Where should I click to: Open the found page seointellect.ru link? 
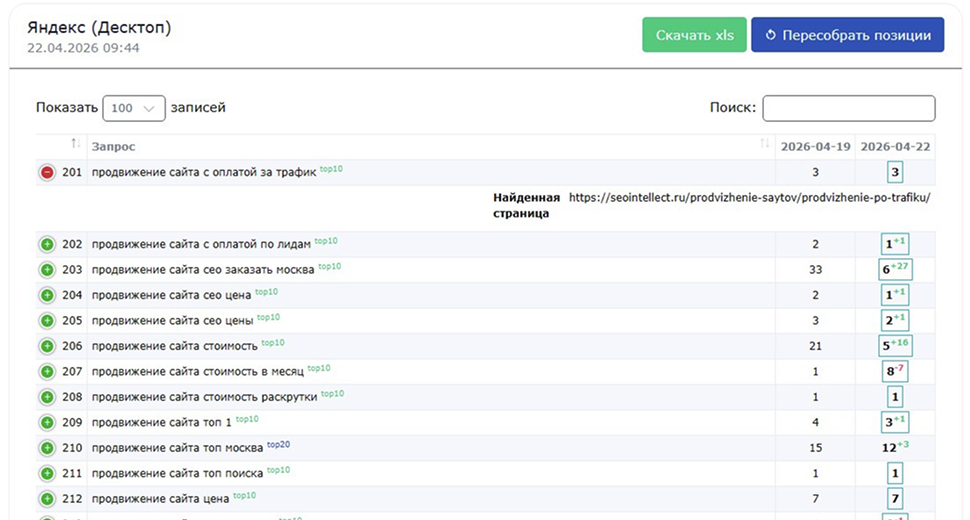click(x=749, y=198)
